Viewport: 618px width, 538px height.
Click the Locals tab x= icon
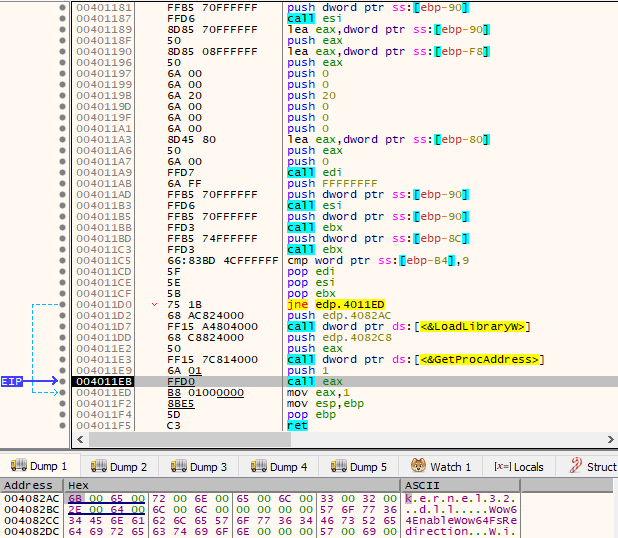click(x=503, y=467)
